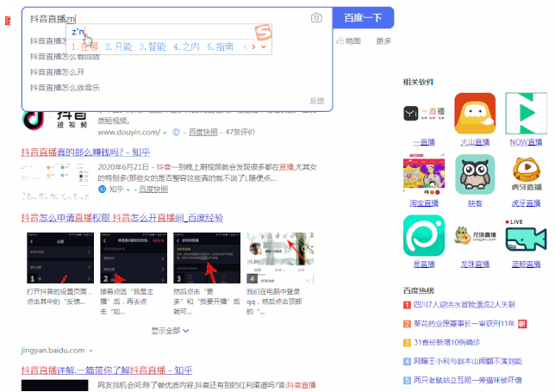Expand 显示全部 to show all steps
Screen dimensions: 555x392
coord(171,331)
